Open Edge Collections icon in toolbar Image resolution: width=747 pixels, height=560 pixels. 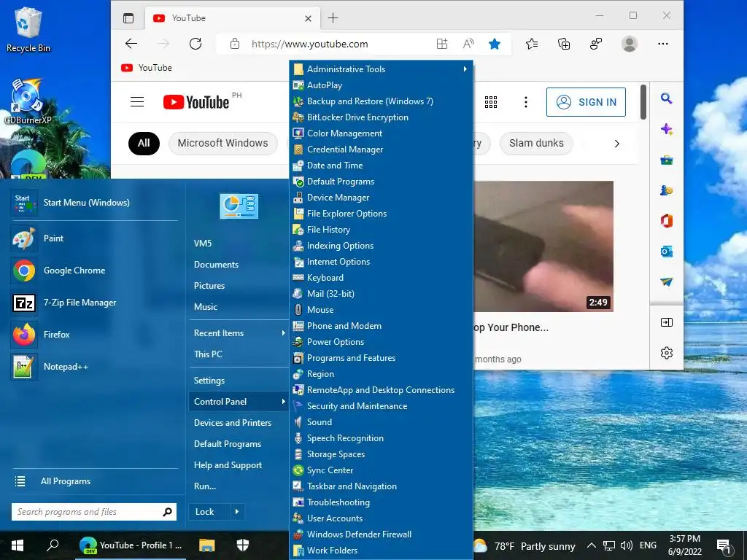click(x=564, y=44)
